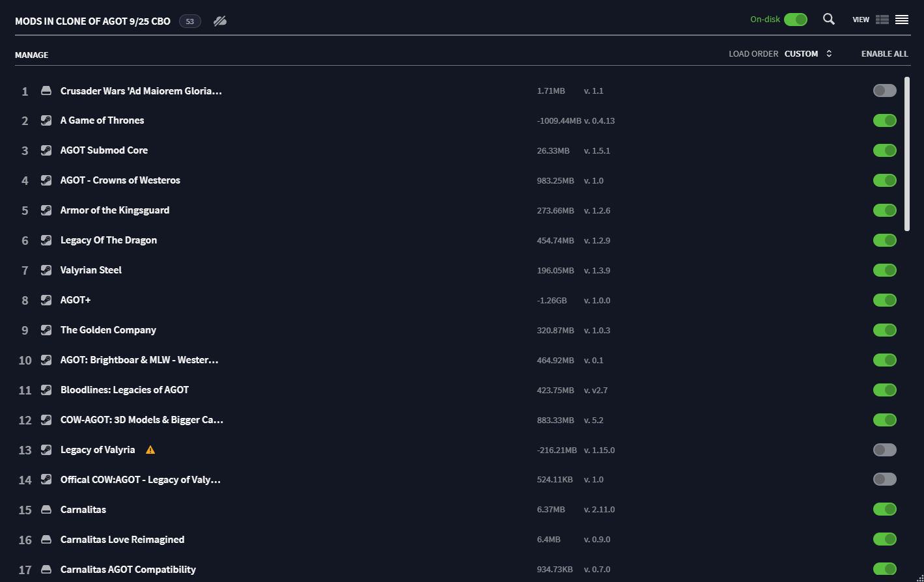Click Steam icon for The Golden Company

[46, 330]
